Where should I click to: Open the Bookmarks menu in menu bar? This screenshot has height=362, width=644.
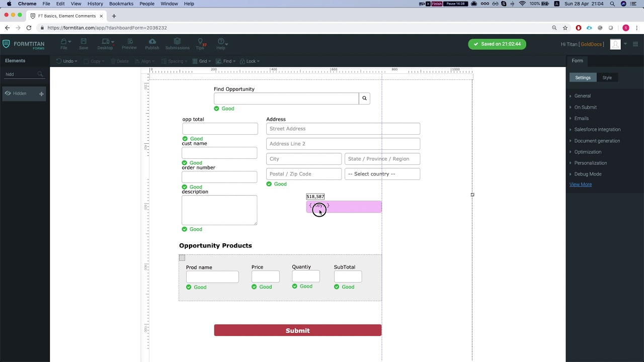pyautogui.click(x=121, y=4)
